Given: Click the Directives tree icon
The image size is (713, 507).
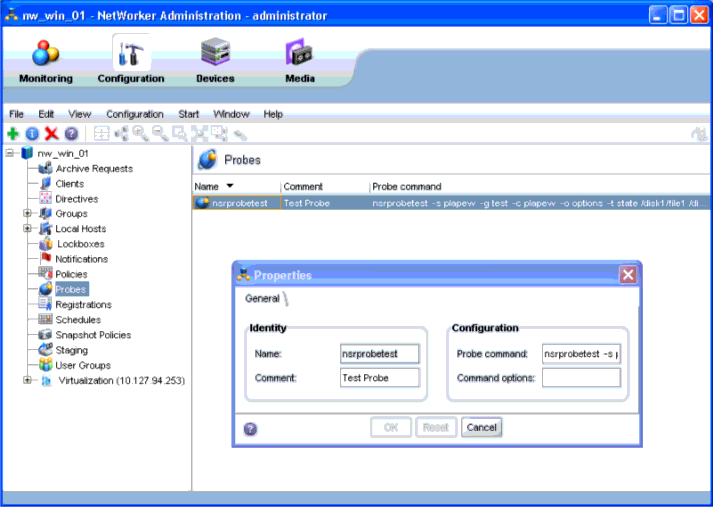Looking at the screenshot, I should (45, 198).
